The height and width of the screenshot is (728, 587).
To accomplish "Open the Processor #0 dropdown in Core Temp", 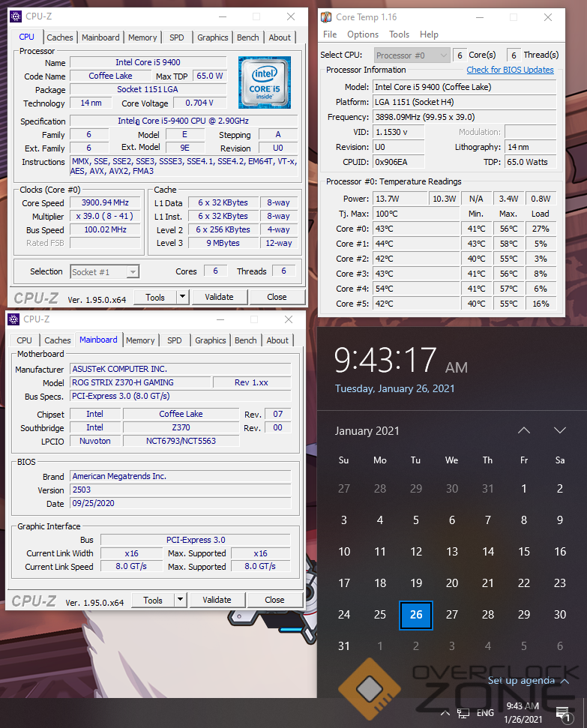I will coord(412,55).
